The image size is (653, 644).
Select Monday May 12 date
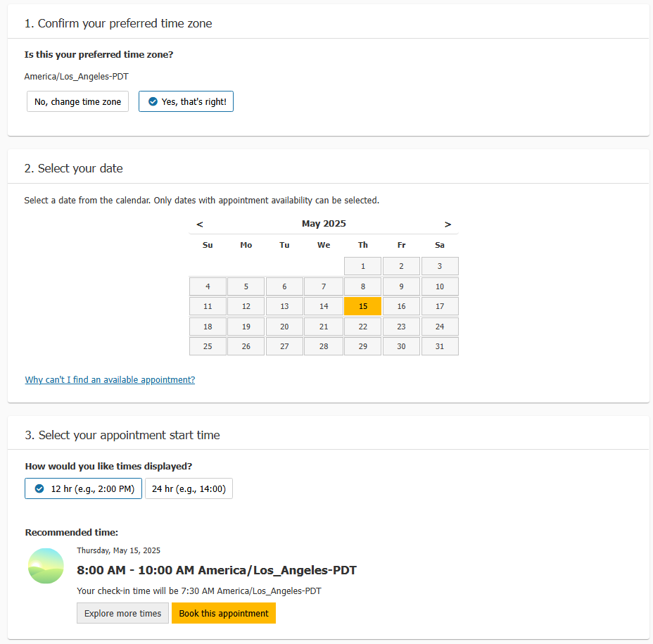(246, 306)
